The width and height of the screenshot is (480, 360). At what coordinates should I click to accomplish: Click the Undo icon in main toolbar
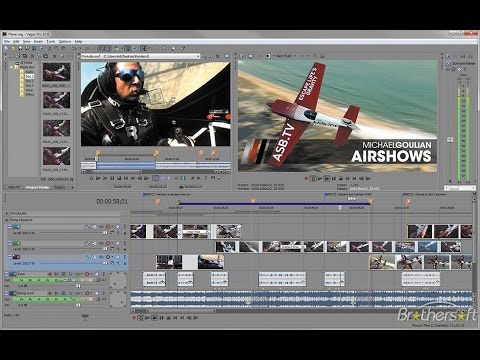(x=74, y=48)
